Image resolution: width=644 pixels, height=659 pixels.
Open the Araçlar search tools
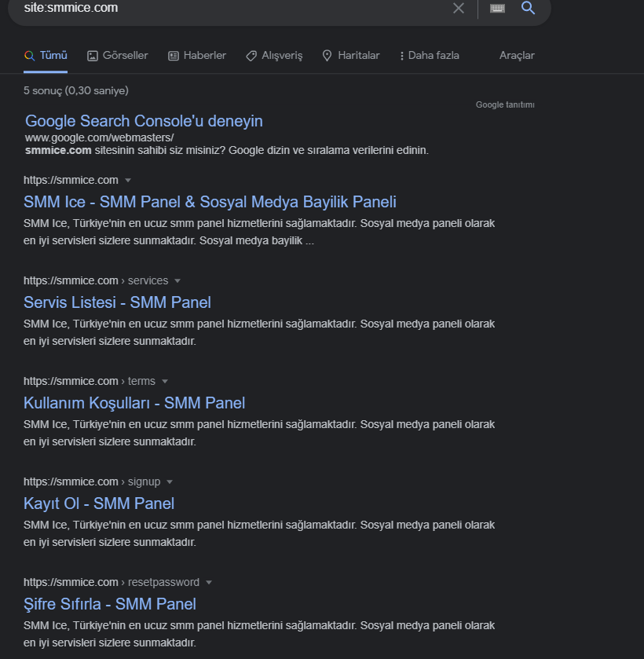pyautogui.click(x=517, y=56)
